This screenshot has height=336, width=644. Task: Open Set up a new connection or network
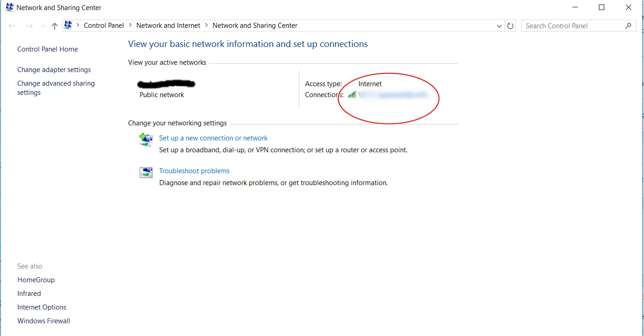(x=213, y=138)
